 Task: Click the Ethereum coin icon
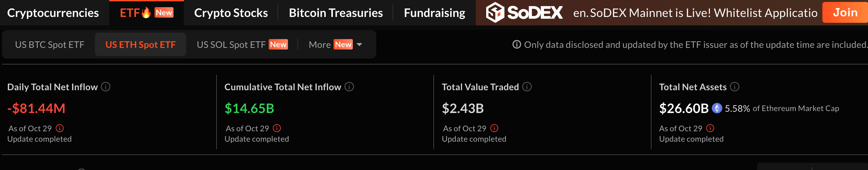click(x=717, y=108)
